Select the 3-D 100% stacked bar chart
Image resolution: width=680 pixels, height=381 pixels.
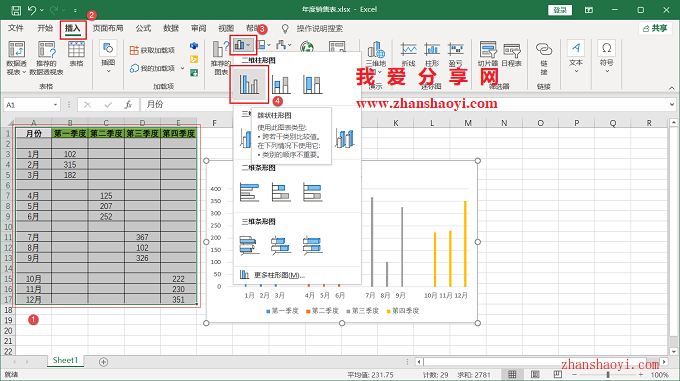pyautogui.click(x=312, y=245)
